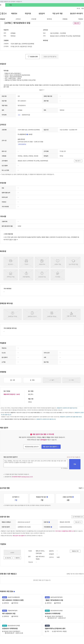The height and width of the screenshot is (644, 84).
Task: Open the 실업급여 main menu
Action: coord(42,14)
